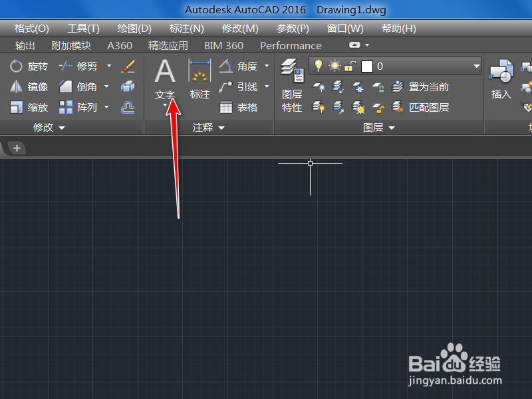
Task: Click the 修剪 (Trim) tool icon
Action: (65, 66)
